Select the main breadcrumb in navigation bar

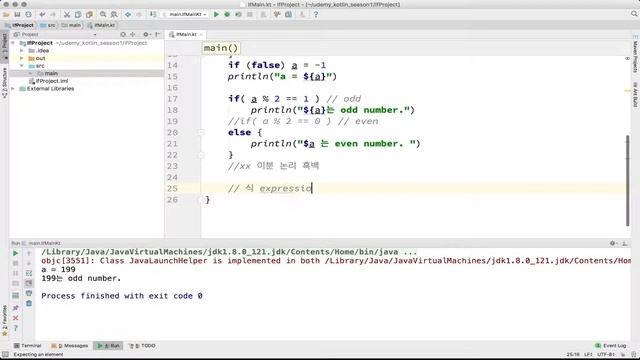pyautogui.click(x=71, y=25)
